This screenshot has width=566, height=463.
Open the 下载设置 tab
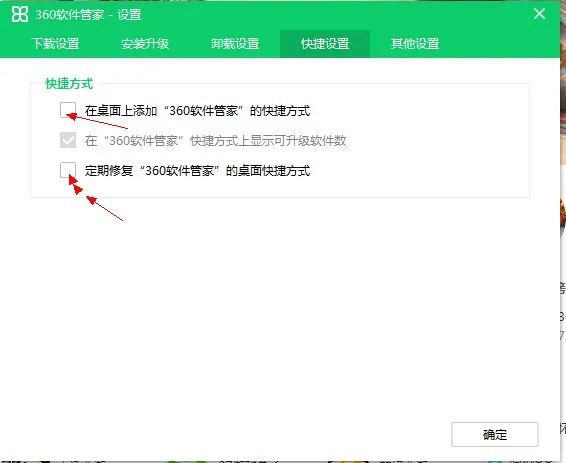coord(55,44)
